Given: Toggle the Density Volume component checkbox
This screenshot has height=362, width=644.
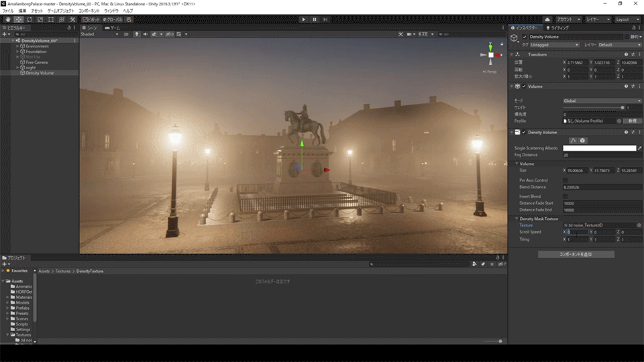Looking at the screenshot, I should click(x=524, y=132).
